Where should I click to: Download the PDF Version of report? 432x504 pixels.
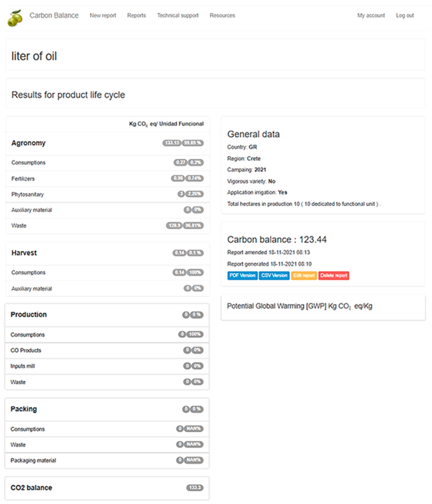pyautogui.click(x=242, y=275)
